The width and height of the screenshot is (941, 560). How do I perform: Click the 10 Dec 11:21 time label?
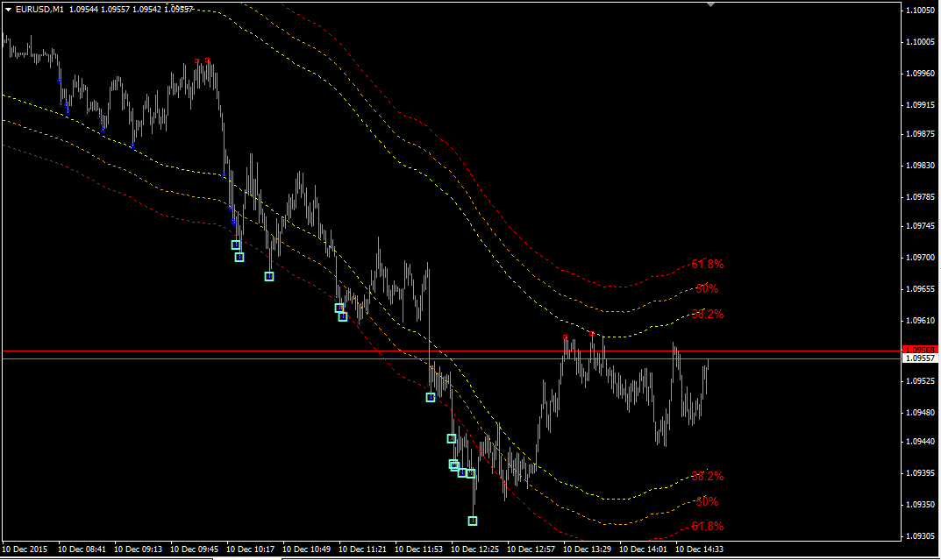(362, 549)
